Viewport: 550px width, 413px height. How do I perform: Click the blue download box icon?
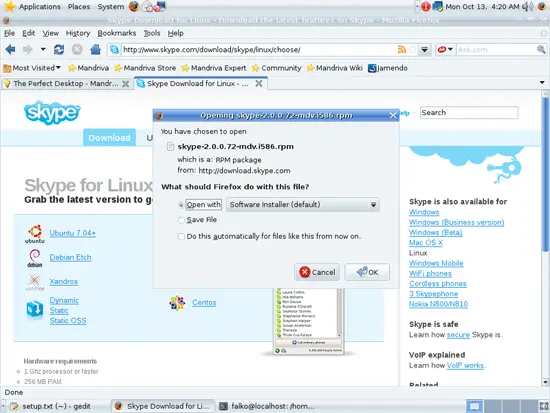coord(35,309)
